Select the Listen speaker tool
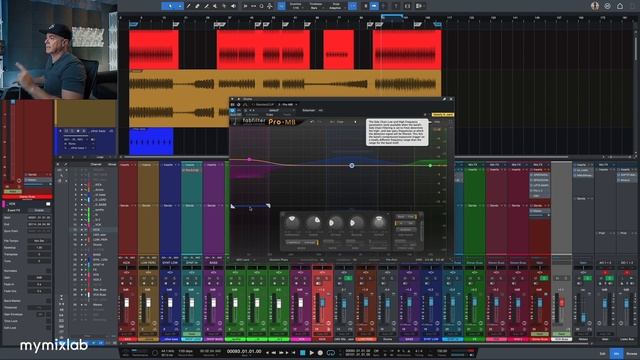The width and height of the screenshot is (640, 360). point(233,6)
